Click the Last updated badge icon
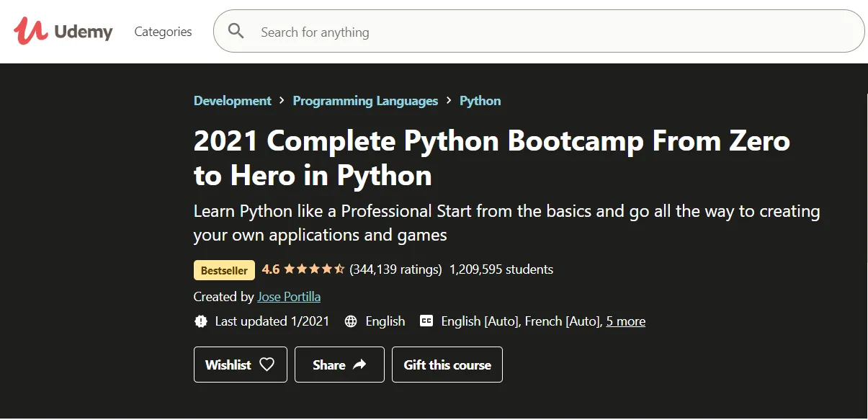The width and height of the screenshot is (868, 420). coord(201,321)
